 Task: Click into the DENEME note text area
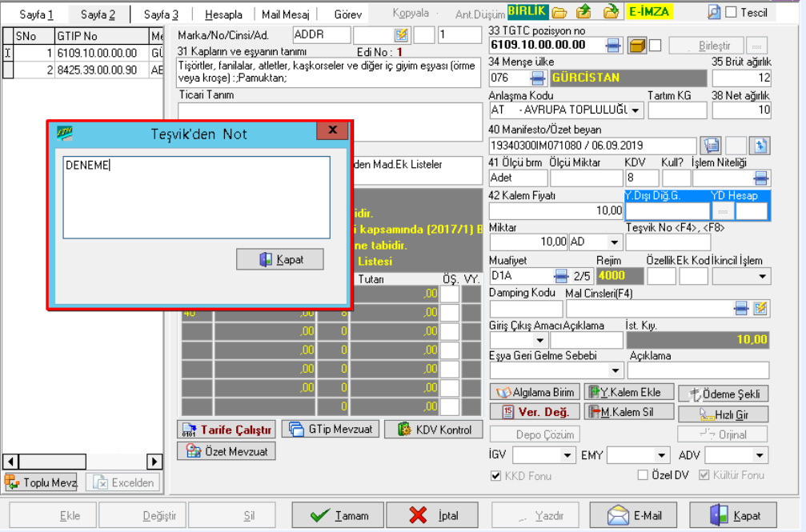[196, 197]
